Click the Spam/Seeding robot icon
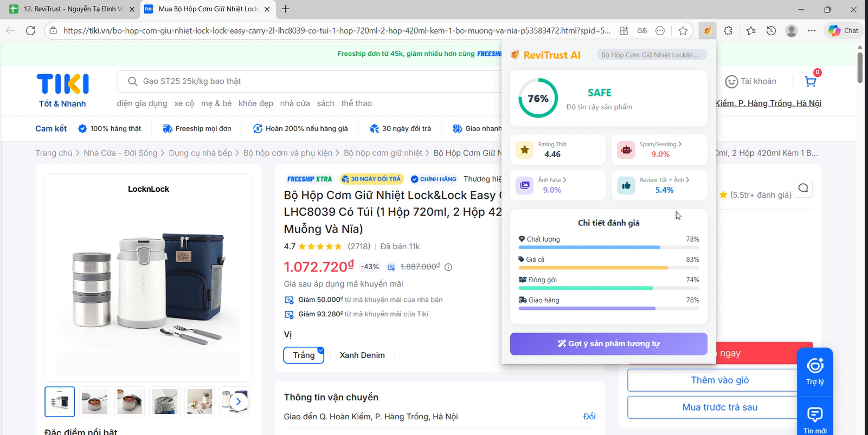 click(626, 150)
